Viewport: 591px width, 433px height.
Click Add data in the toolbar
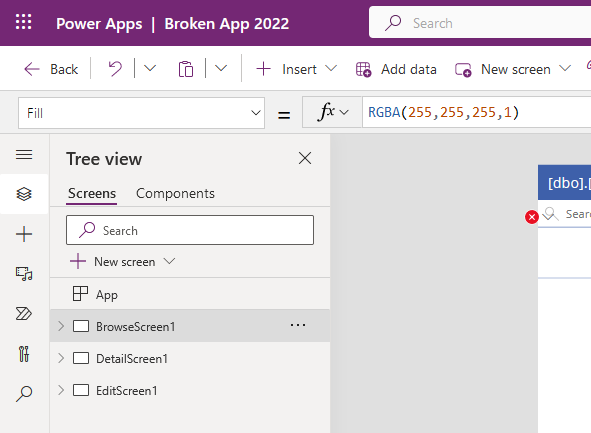[396, 69]
